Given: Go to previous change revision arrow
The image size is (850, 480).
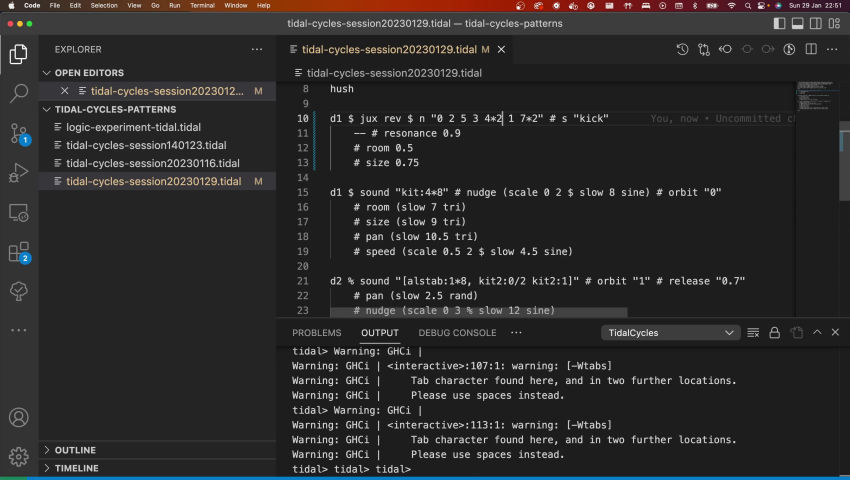Looking at the screenshot, I should 725,49.
